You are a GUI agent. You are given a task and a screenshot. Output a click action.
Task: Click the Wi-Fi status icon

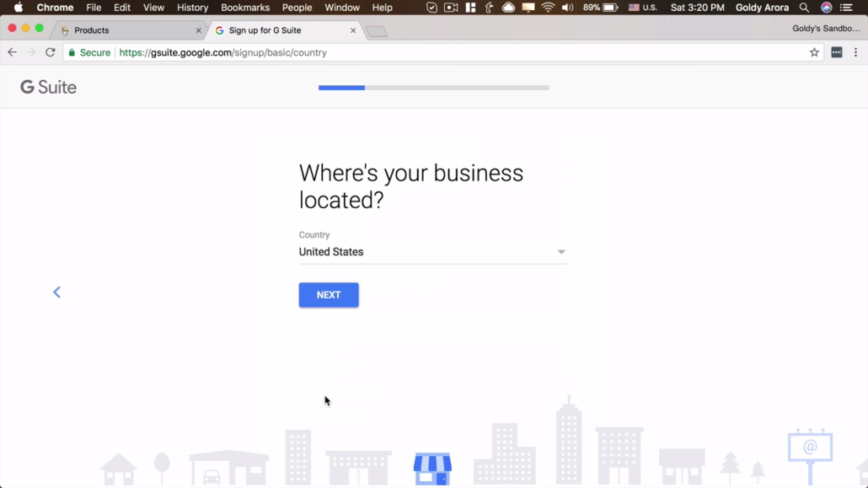point(548,8)
